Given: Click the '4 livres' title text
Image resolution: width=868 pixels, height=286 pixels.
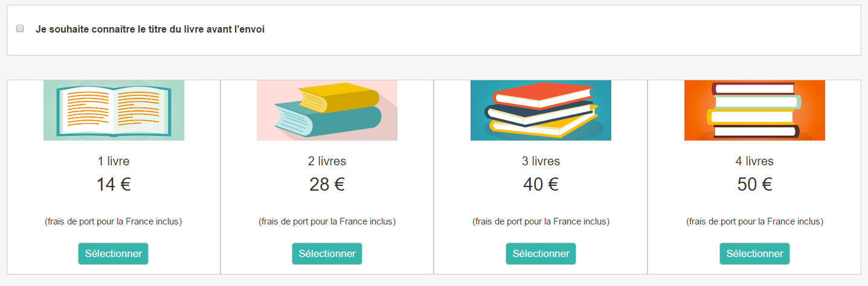Looking at the screenshot, I should point(754,161).
